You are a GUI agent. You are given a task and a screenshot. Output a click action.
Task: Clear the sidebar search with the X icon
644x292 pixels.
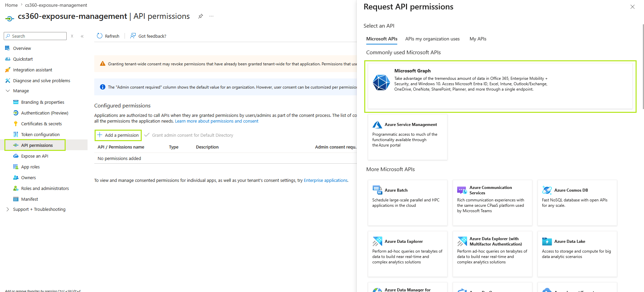click(72, 36)
